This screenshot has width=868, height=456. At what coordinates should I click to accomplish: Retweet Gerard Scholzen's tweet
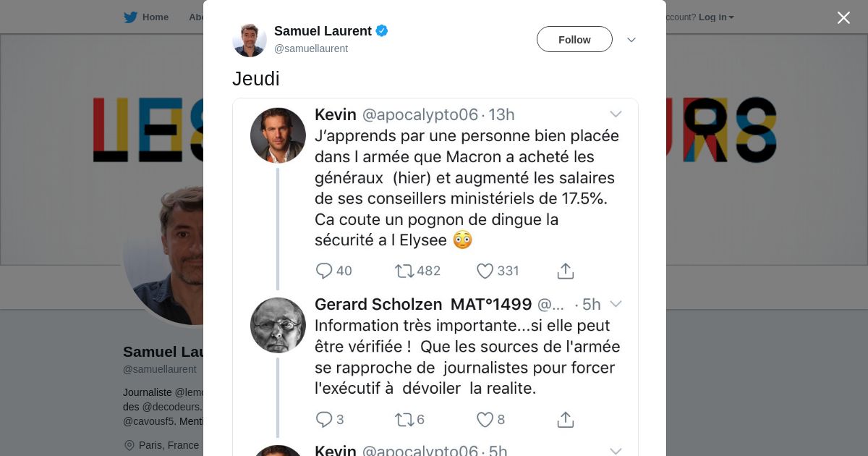coord(404,419)
